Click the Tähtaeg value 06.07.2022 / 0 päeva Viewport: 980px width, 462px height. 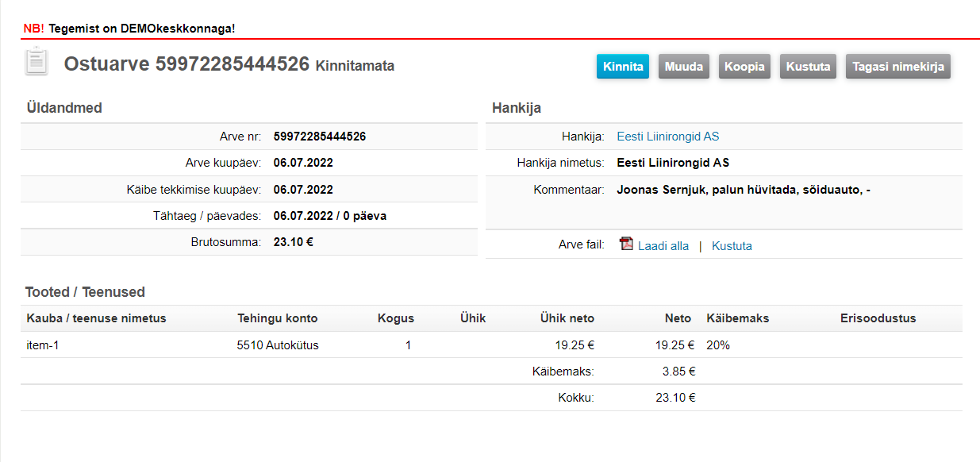coord(330,216)
